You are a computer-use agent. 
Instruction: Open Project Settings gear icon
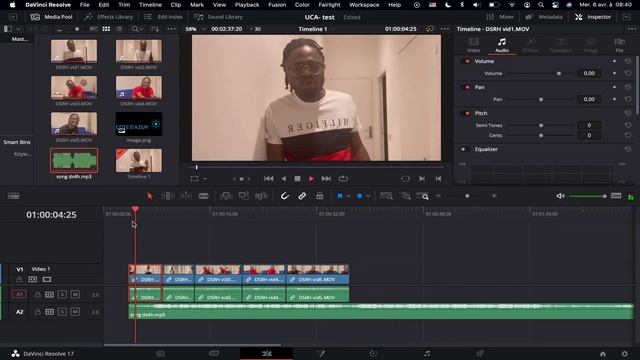pos(624,354)
